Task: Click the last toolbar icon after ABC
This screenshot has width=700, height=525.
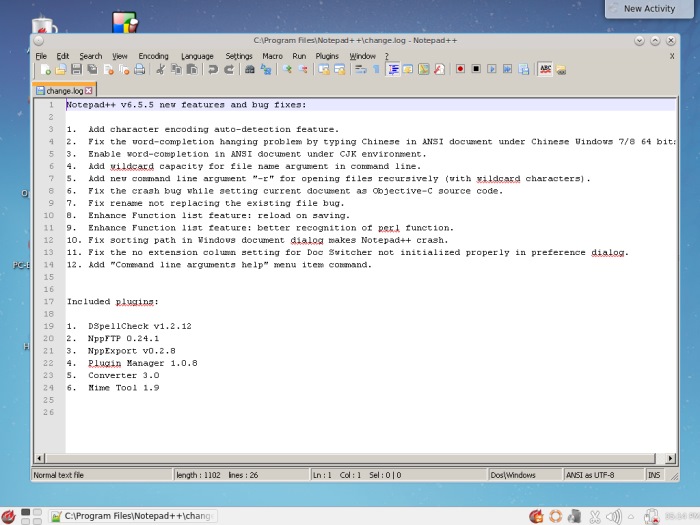Action: pos(561,70)
